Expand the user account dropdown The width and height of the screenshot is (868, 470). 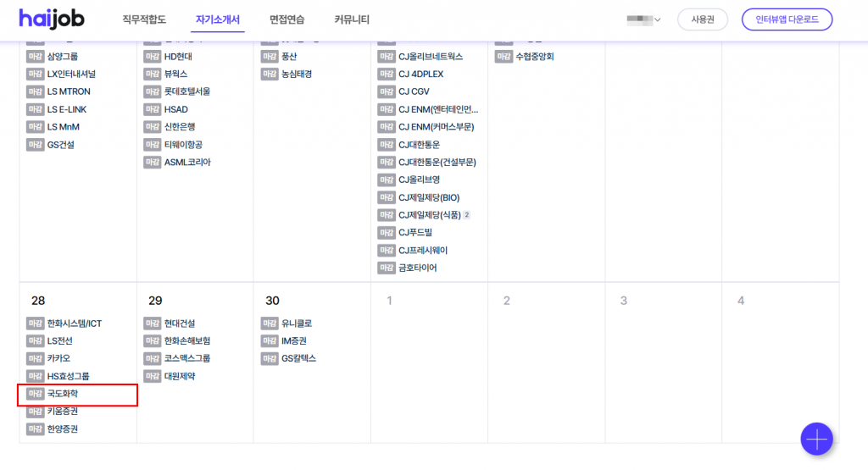pyautogui.click(x=643, y=19)
